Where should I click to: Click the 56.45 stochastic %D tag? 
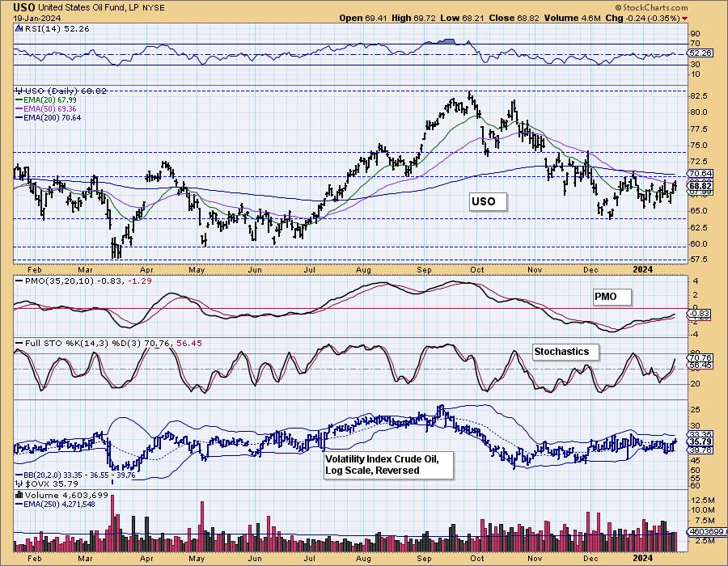(700, 365)
